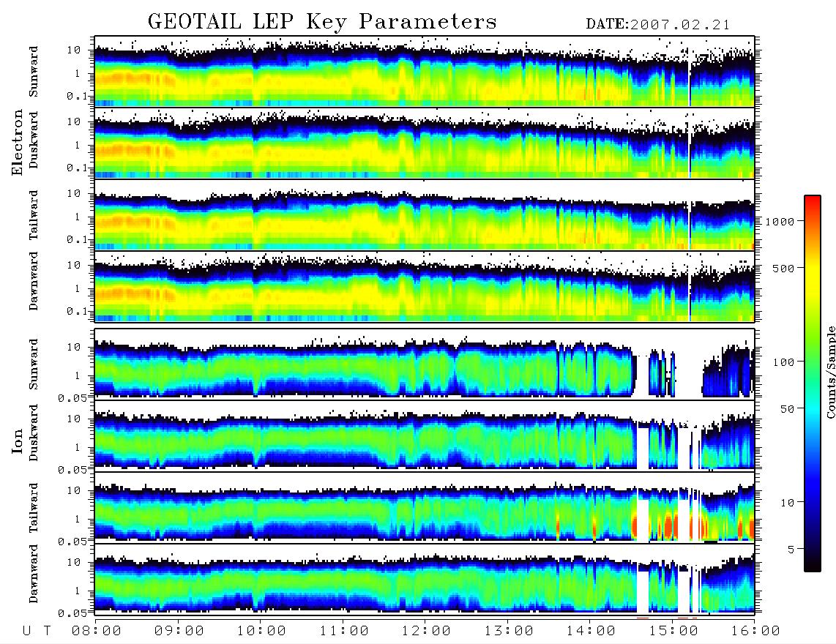This screenshot has height=644, width=836.
Task: Click the 11:00 time axis label
Action: [344, 632]
